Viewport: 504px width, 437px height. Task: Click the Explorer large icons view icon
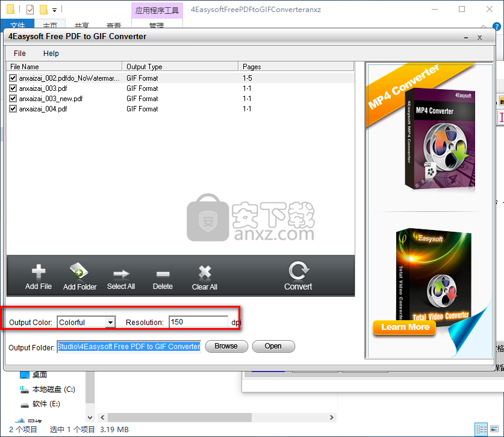[494, 429]
